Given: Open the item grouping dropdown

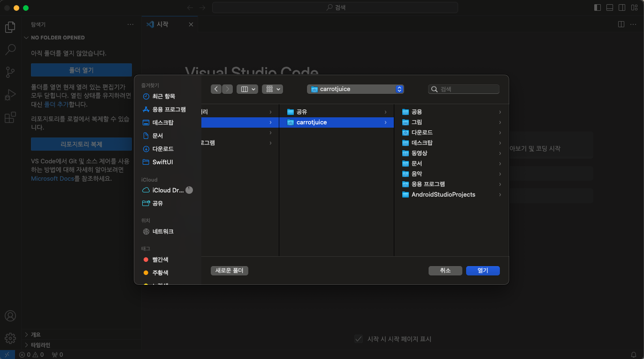Looking at the screenshot, I should click(272, 89).
